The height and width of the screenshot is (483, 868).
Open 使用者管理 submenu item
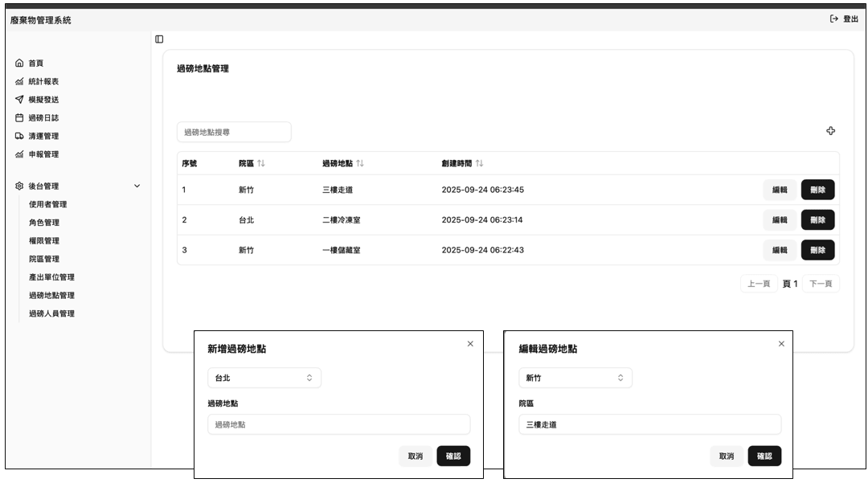tap(48, 204)
